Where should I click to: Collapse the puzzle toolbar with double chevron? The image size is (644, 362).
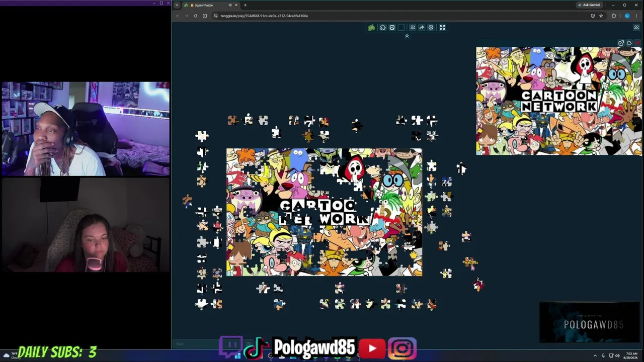[x=407, y=36]
